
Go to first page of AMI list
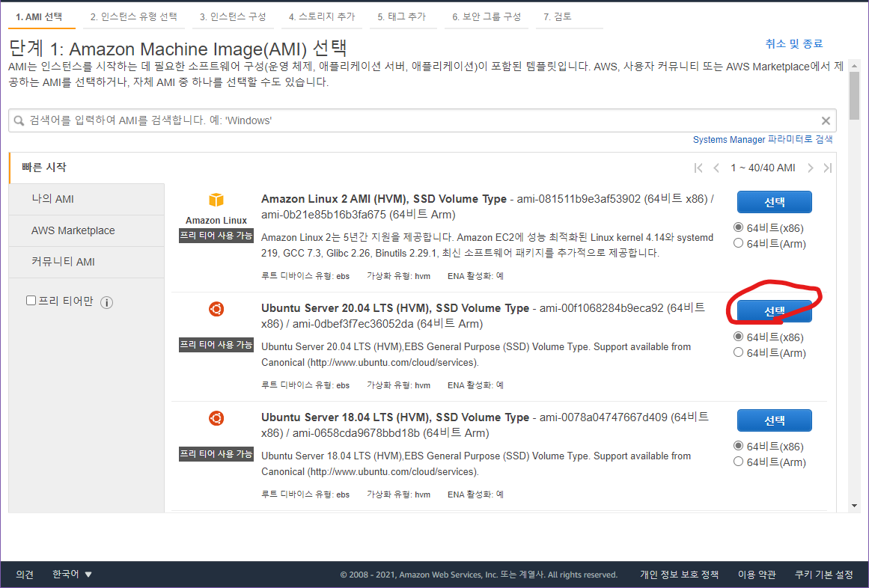tap(698, 168)
